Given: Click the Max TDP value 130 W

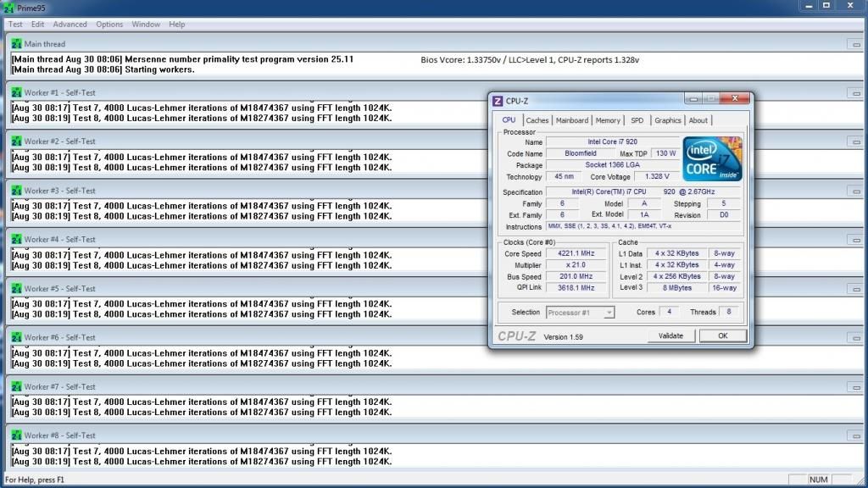Looking at the screenshot, I should click(665, 153).
